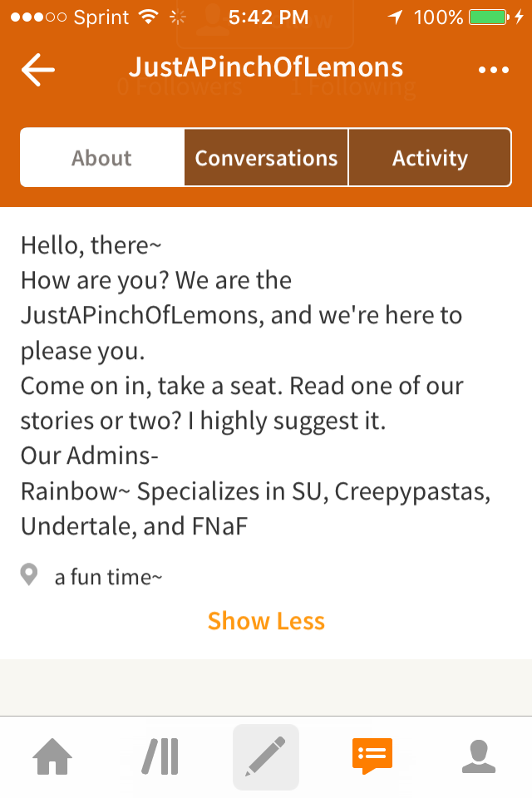Switch to the Conversations tab
This screenshot has width=532, height=798.
[x=266, y=158]
